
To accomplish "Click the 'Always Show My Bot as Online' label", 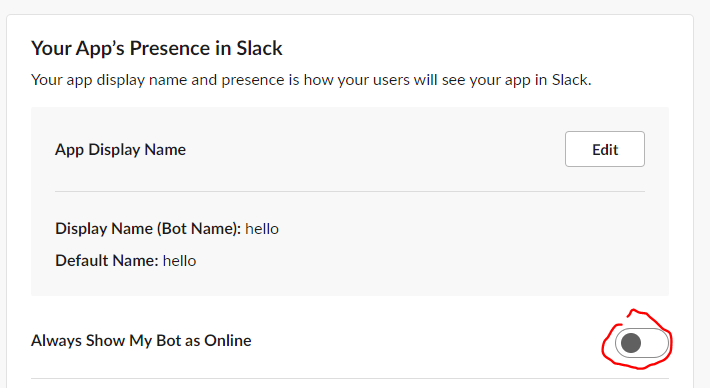I will point(141,340).
